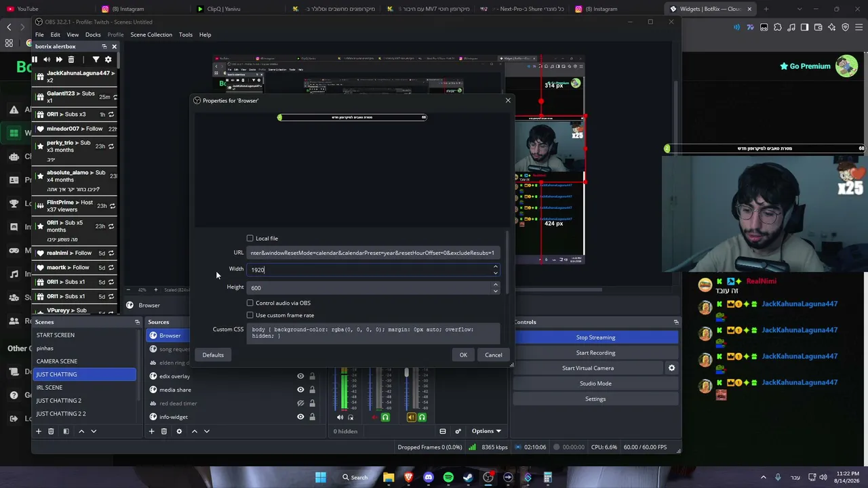868x488 pixels.
Task: Unlock the media share source
Action: (x=312, y=390)
